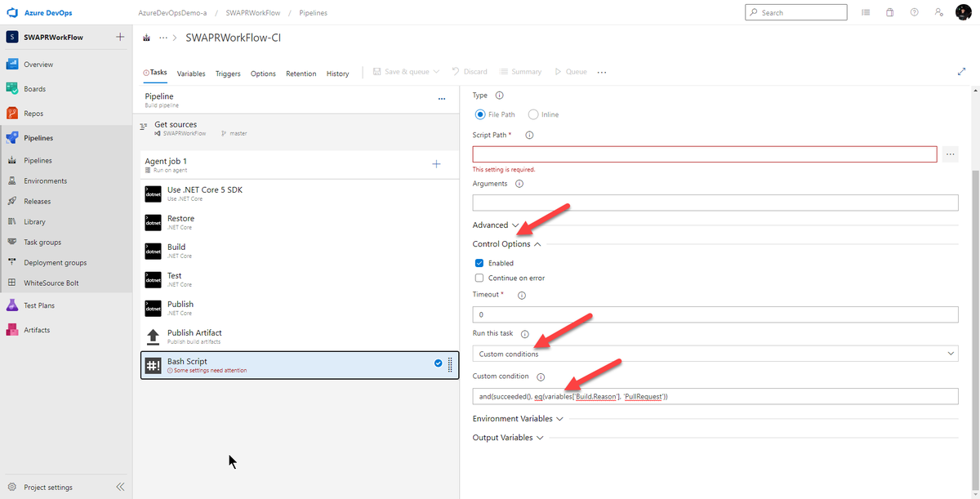Expand Environment Variables section
The height and width of the screenshot is (499, 980).
(x=519, y=419)
